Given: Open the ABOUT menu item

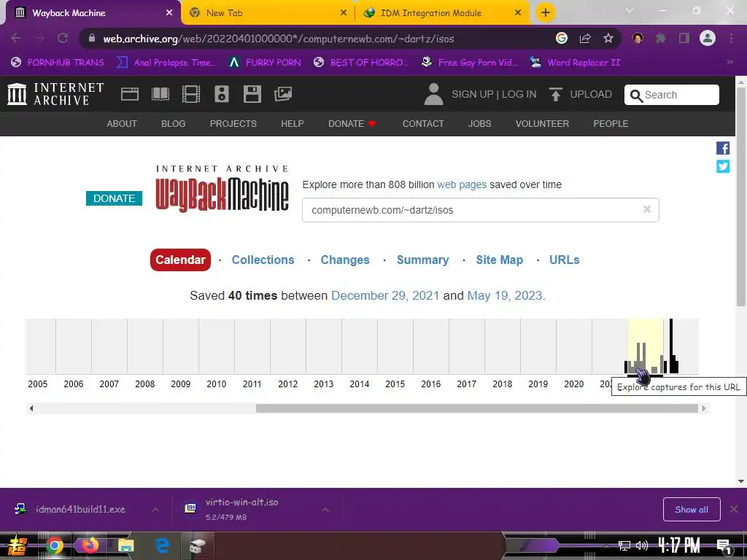Looking at the screenshot, I should click(122, 124).
